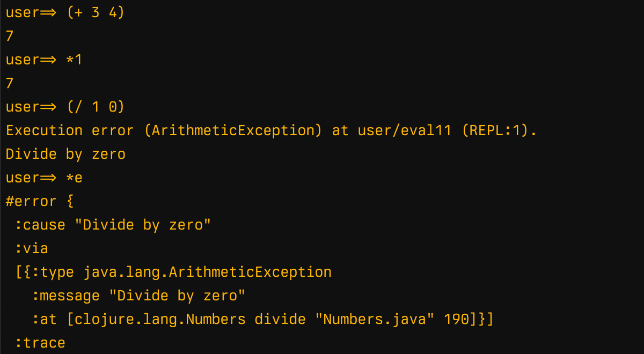Viewport: 644px width, 354px height.
Task: Click the :via keyword
Action: click(x=31, y=248)
